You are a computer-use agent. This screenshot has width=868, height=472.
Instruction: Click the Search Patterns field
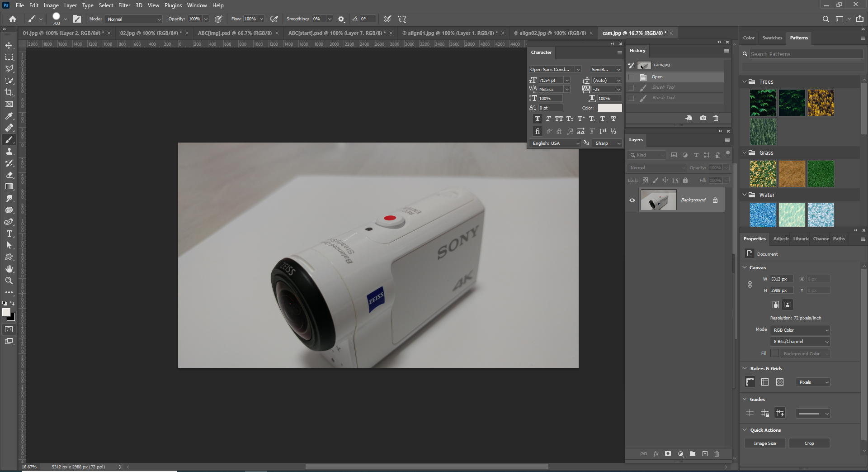coord(806,54)
